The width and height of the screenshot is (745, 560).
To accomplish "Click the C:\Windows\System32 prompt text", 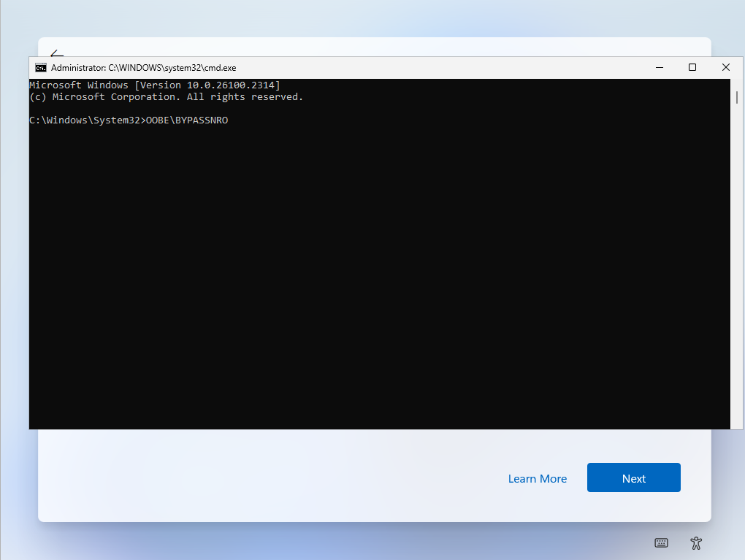I will (x=88, y=120).
